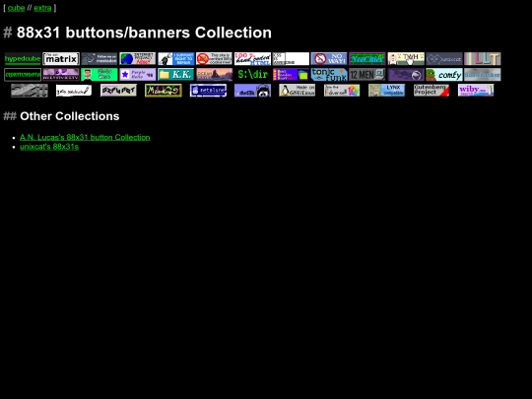Open A.N. Lucas's 88x31 button Collection link
Image resolution: width=532 pixels, height=399 pixels.
click(x=85, y=137)
